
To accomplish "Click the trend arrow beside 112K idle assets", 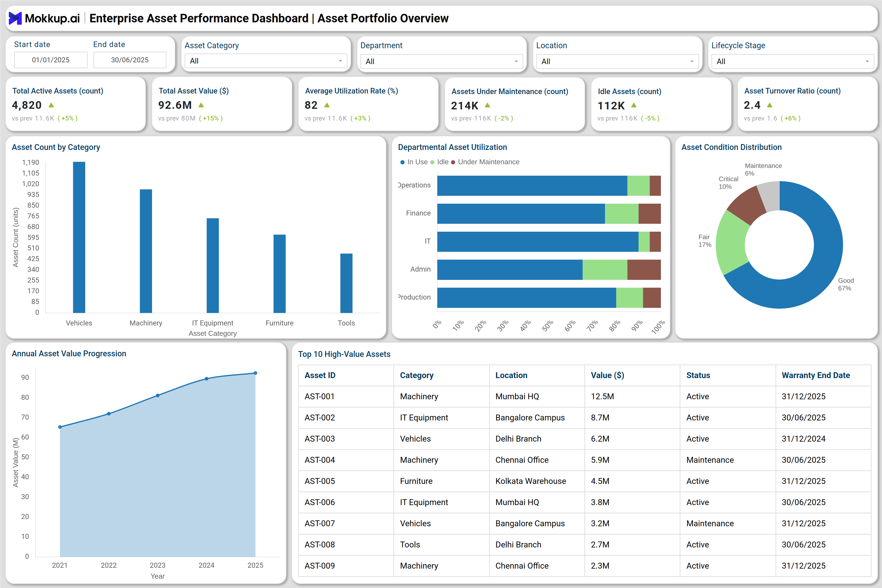I will point(634,105).
